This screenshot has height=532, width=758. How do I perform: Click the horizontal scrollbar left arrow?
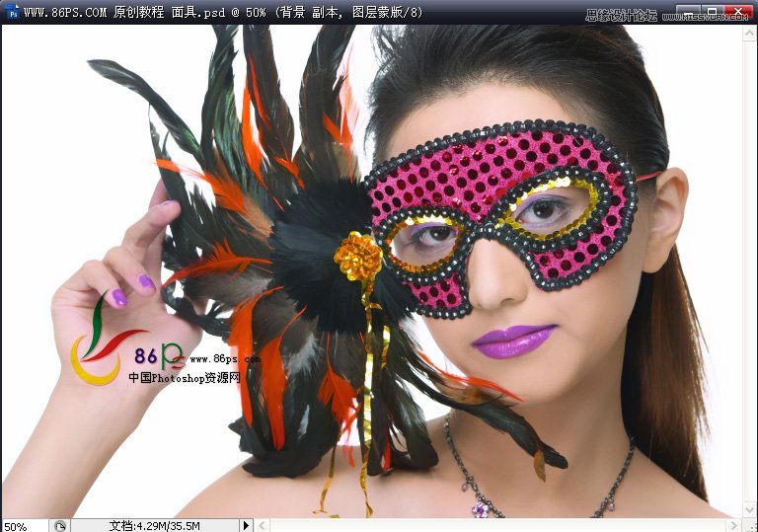click(x=262, y=525)
